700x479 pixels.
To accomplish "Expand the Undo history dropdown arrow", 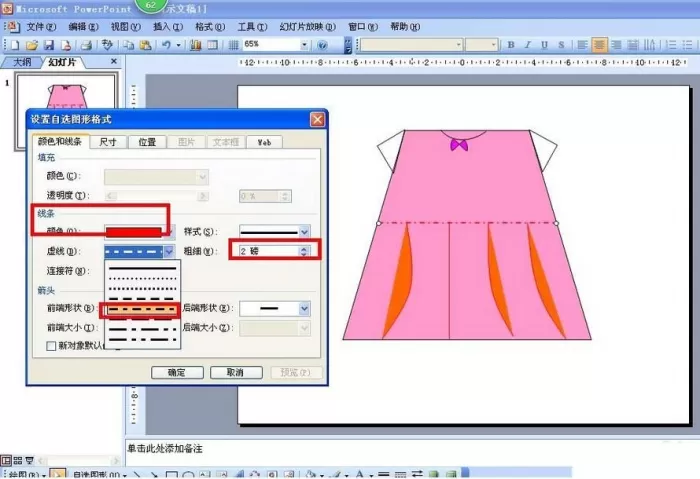I will pyautogui.click(x=179, y=45).
